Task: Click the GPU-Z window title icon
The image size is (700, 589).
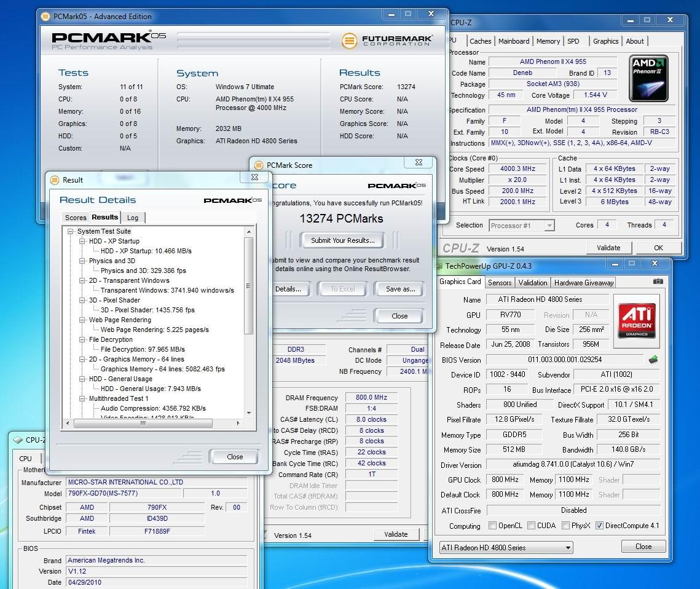Action: pos(440,266)
